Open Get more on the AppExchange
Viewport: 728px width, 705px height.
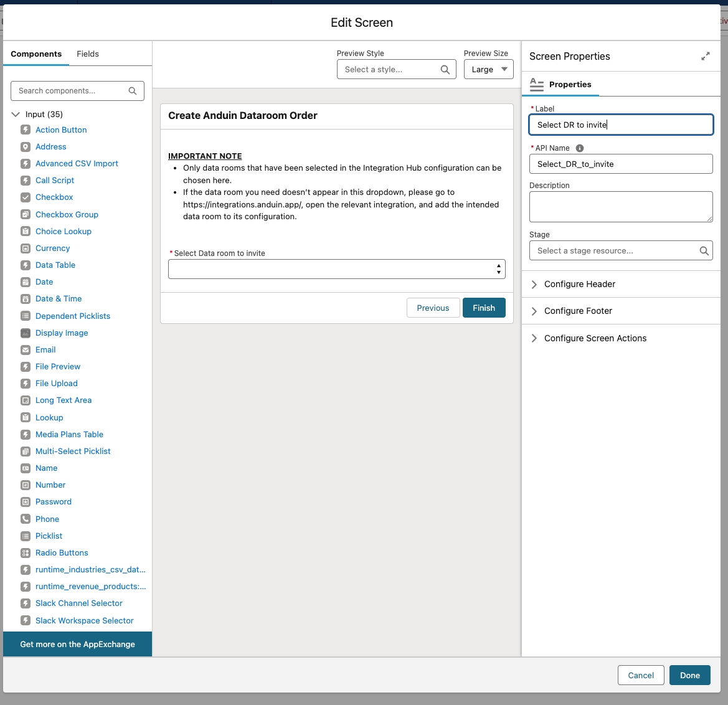(x=78, y=644)
